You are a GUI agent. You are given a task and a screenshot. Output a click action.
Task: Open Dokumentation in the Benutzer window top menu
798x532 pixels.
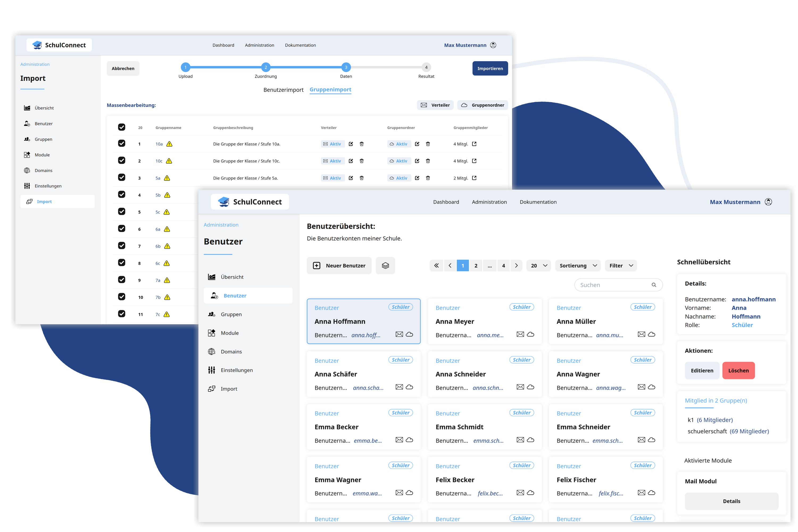pos(538,202)
